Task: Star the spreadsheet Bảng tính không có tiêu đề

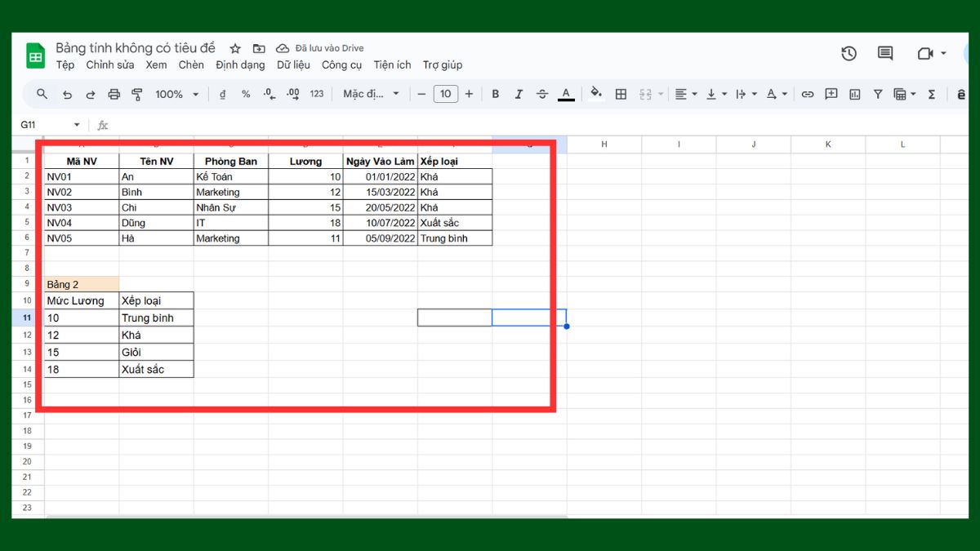Action: [x=234, y=47]
